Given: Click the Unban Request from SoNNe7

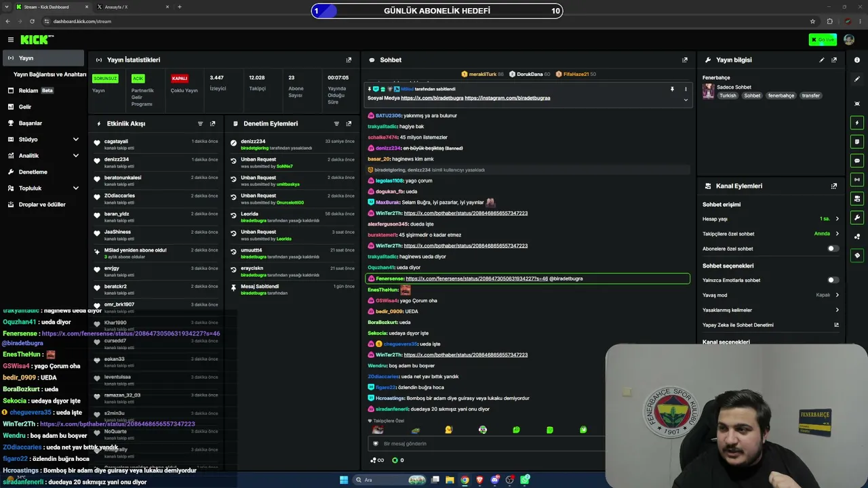Looking at the screenshot, I should pyautogui.click(x=292, y=163).
